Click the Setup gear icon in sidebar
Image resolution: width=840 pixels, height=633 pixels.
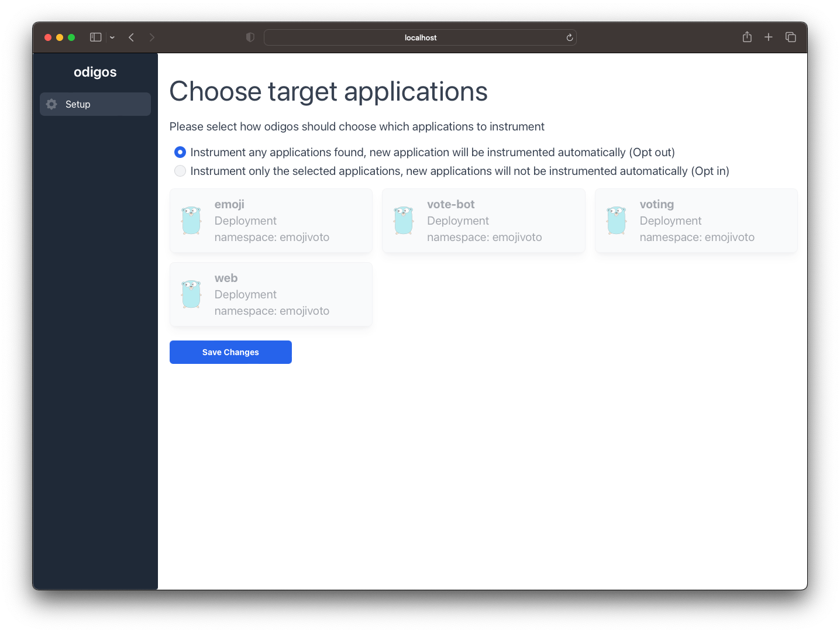pyautogui.click(x=51, y=104)
